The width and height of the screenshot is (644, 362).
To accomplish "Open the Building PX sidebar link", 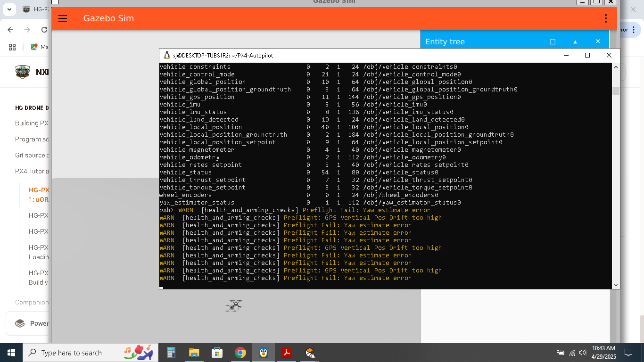I will [32, 123].
